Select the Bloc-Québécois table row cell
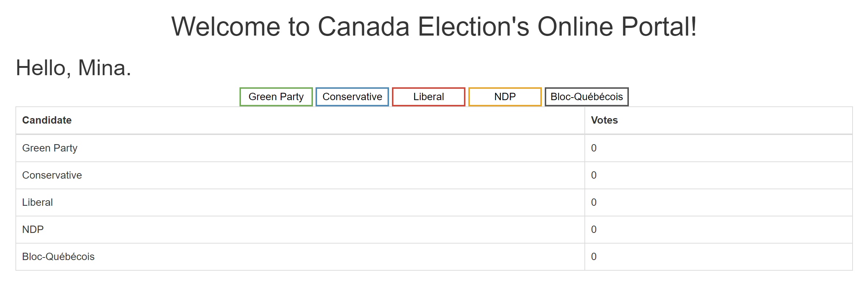Image resolution: width=868 pixels, height=285 pixels. pos(300,257)
